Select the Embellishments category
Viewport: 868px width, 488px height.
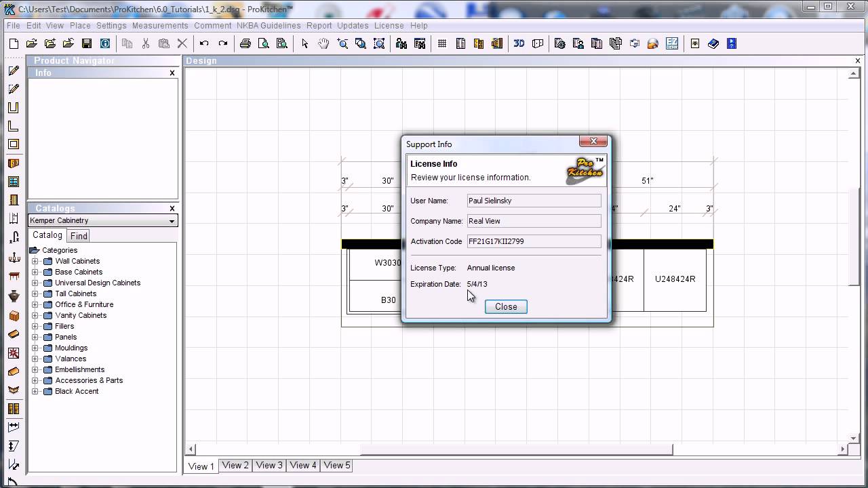click(80, 369)
